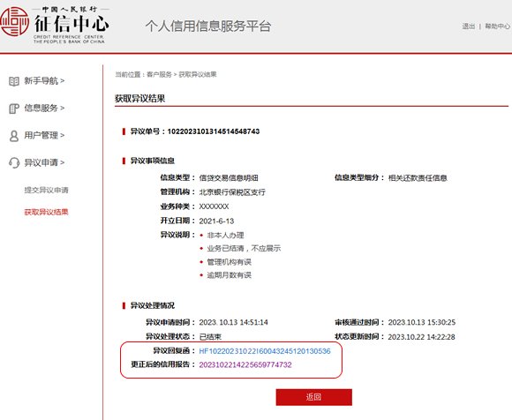
Task: Open 信息服务 sidebar menu
Action: 44,109
